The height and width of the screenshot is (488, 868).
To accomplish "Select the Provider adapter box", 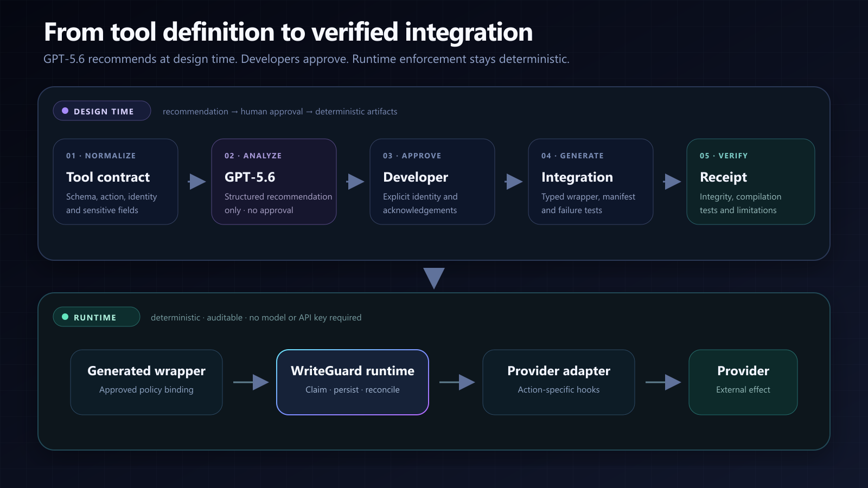I will tap(559, 382).
